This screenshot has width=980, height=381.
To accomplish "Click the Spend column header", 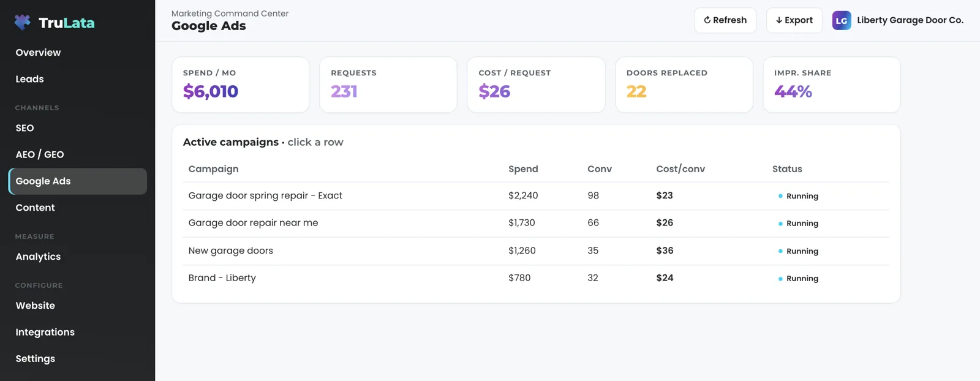I will click(523, 169).
